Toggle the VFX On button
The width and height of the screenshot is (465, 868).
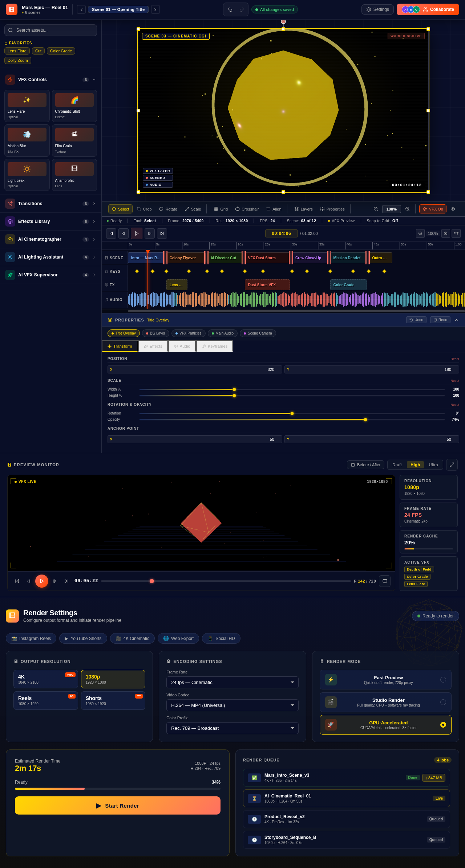coord(433,209)
